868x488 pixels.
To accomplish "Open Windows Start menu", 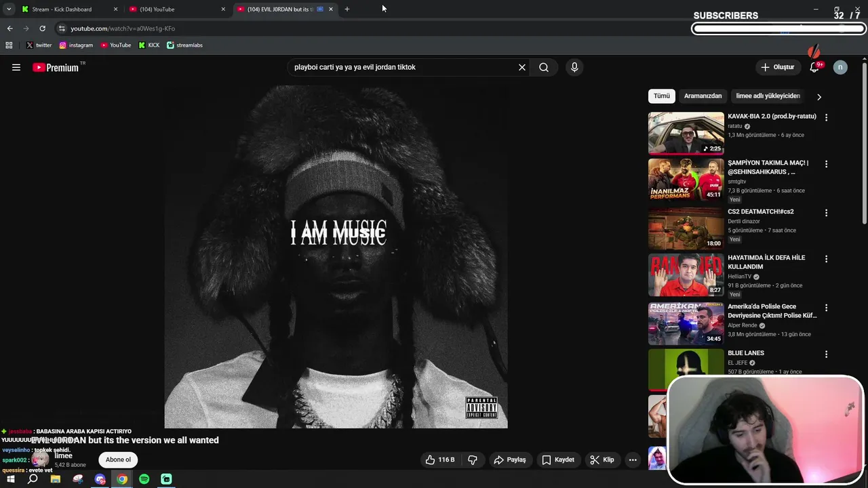I will coord(11,479).
